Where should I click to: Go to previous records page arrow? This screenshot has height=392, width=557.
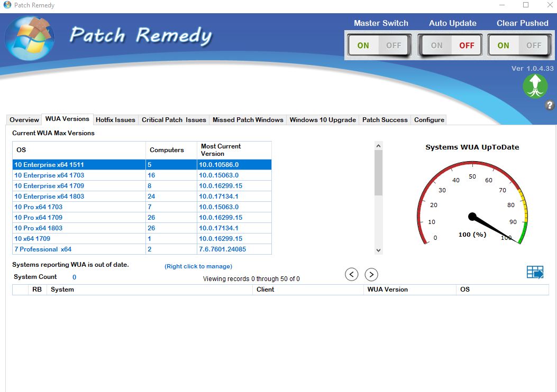click(x=352, y=274)
